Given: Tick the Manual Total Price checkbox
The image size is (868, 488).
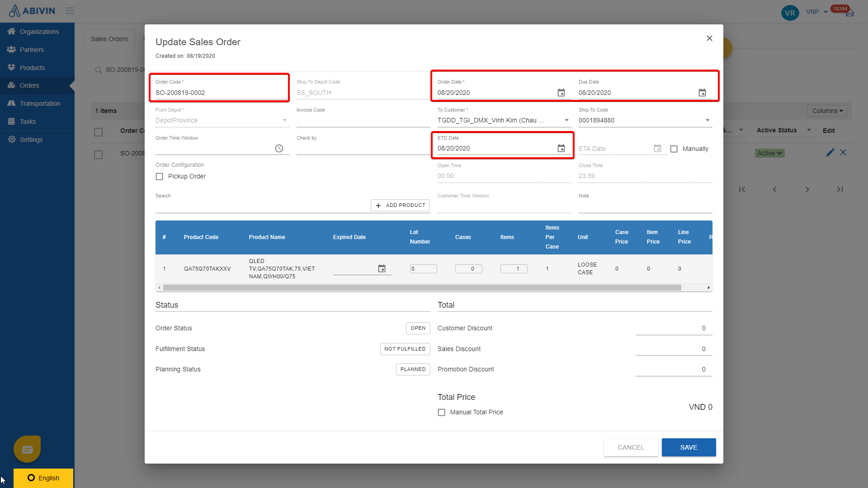Looking at the screenshot, I should [x=441, y=412].
